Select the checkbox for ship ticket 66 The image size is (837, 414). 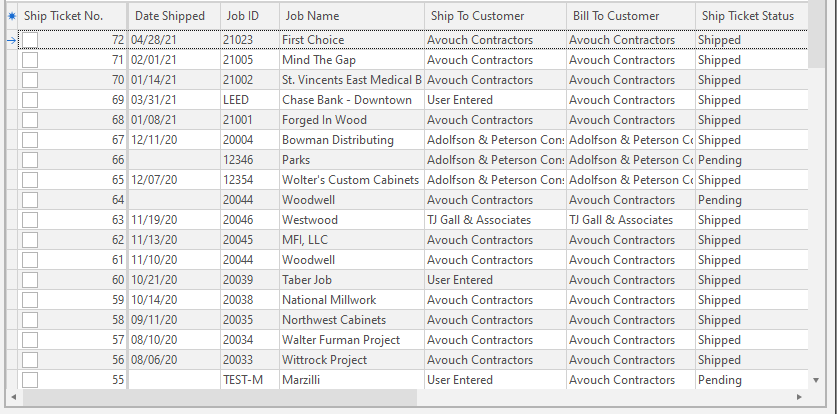pyautogui.click(x=30, y=160)
